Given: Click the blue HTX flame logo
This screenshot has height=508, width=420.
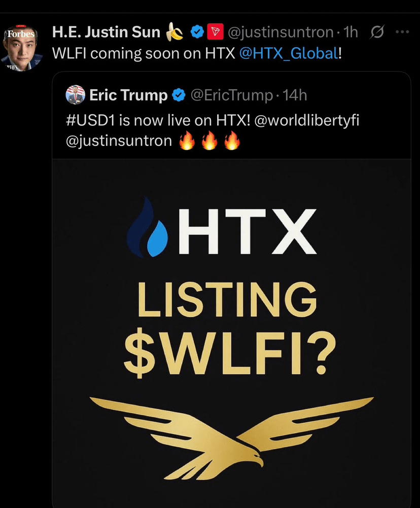Looking at the screenshot, I should click(148, 227).
